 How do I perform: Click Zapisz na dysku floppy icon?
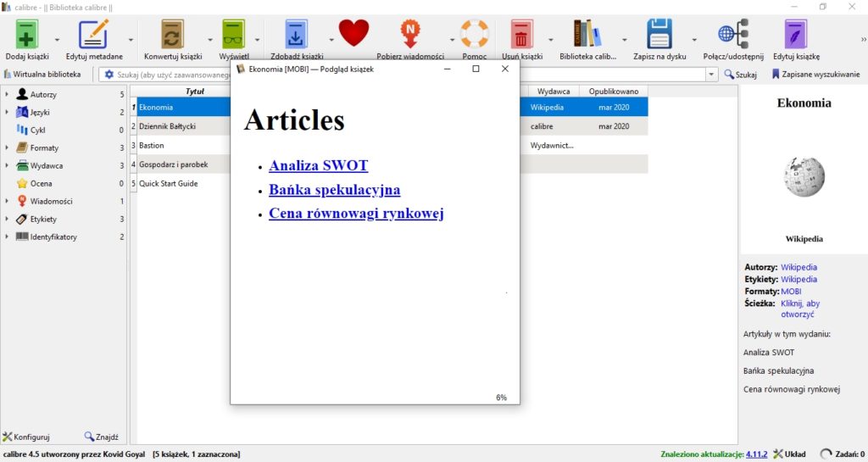click(x=659, y=34)
